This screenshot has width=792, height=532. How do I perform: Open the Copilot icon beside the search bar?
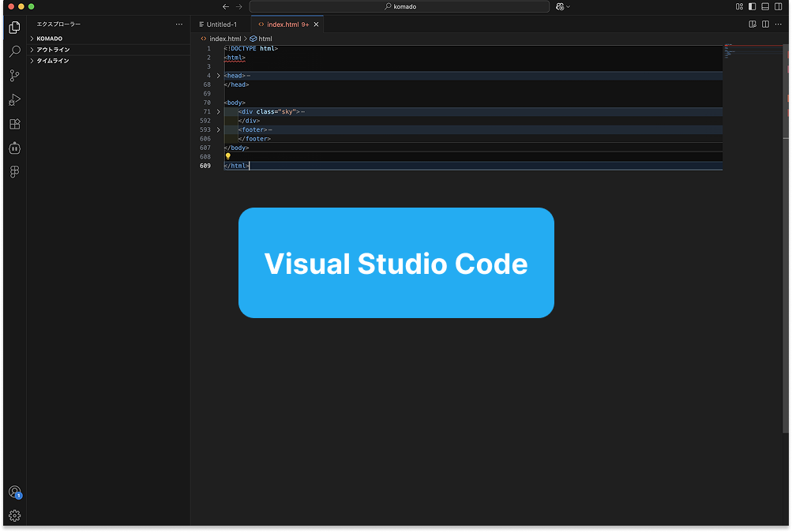point(560,6)
